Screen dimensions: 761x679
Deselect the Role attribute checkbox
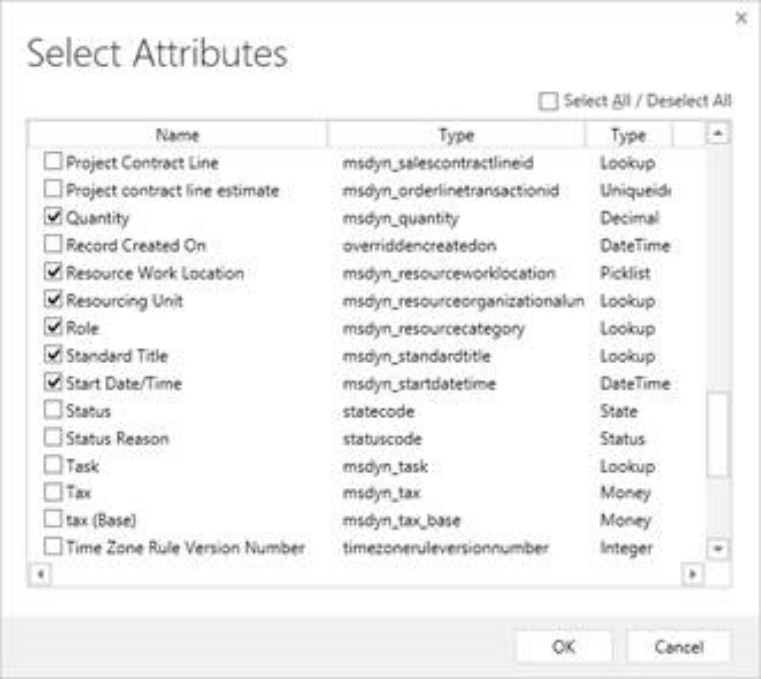53,328
